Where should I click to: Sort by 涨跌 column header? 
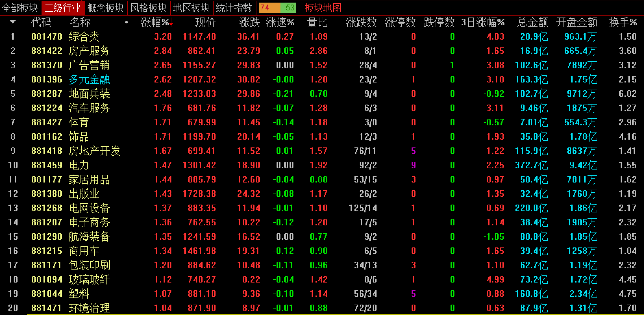click(x=250, y=22)
